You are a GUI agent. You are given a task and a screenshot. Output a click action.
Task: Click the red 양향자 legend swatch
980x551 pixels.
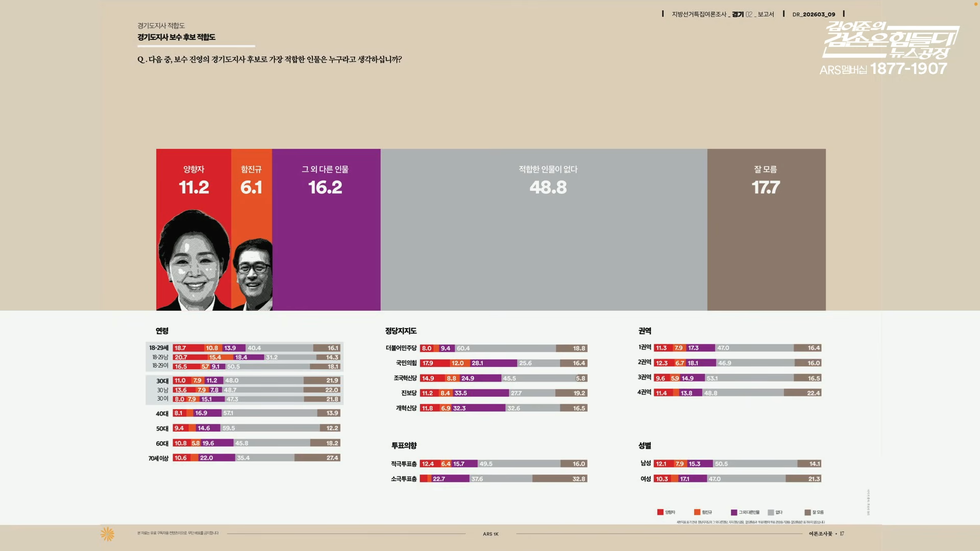(660, 512)
